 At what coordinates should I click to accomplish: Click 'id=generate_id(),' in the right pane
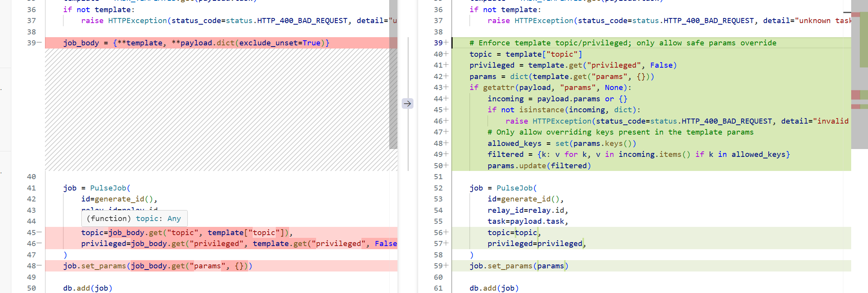(525, 199)
